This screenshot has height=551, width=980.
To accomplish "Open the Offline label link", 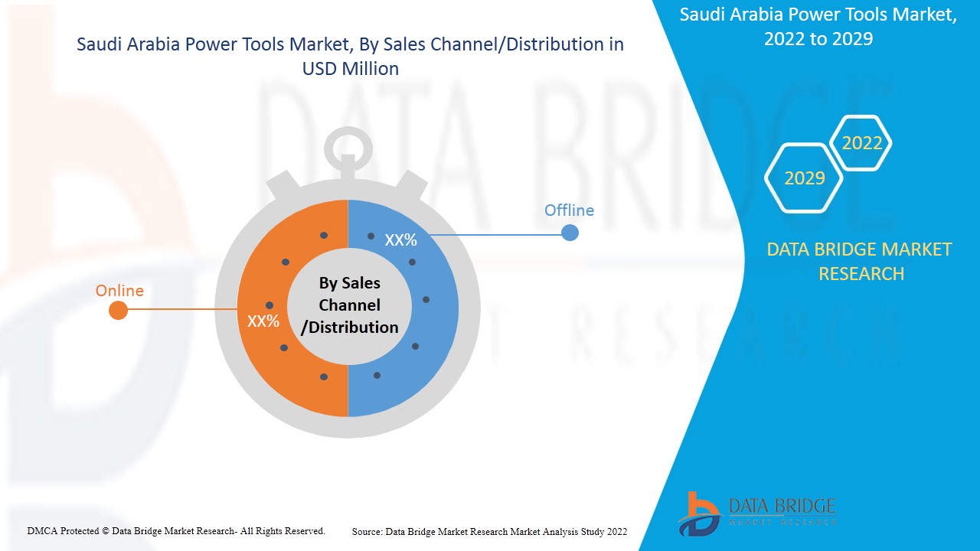I will coord(570,210).
